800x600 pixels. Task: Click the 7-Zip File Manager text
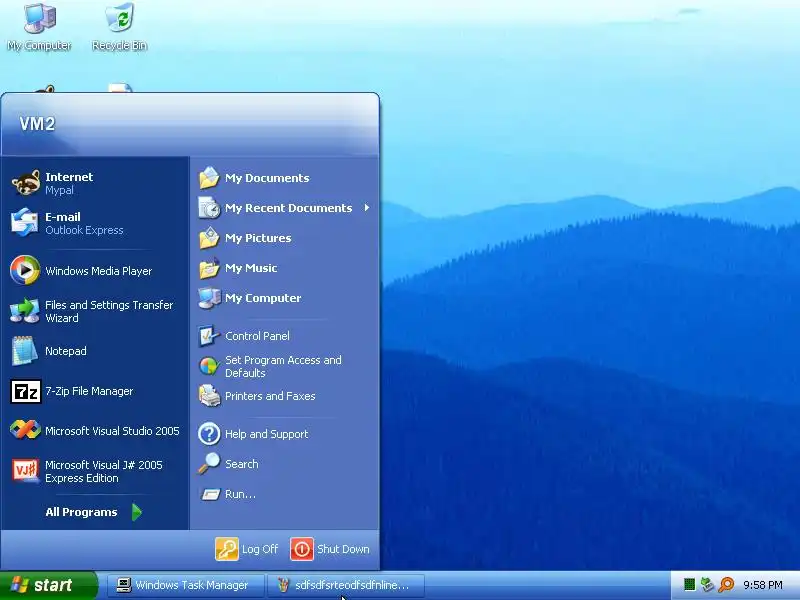(89, 391)
